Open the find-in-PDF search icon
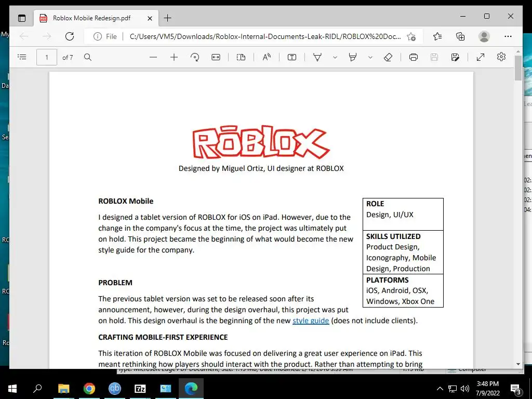This screenshot has width=532, height=399. tap(88, 57)
